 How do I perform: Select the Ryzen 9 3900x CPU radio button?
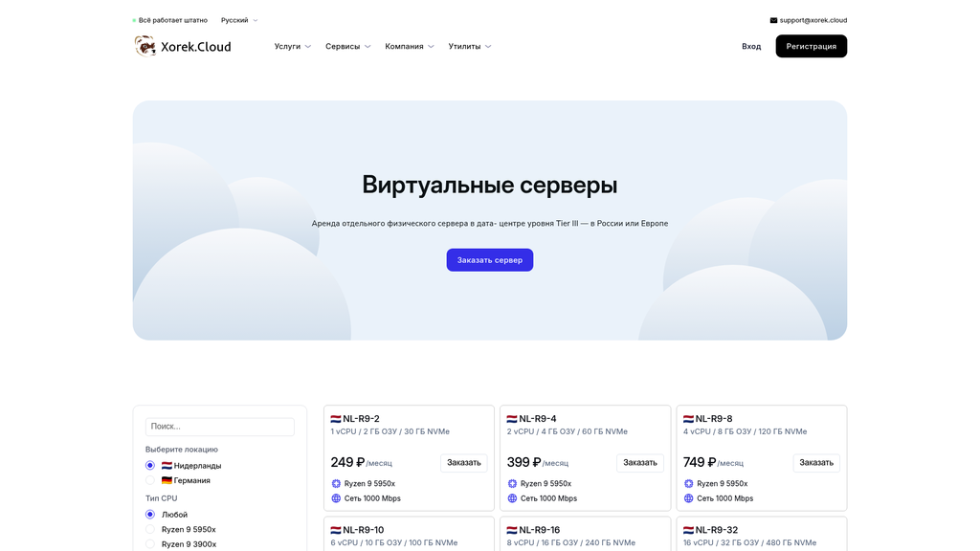pyautogui.click(x=149, y=543)
